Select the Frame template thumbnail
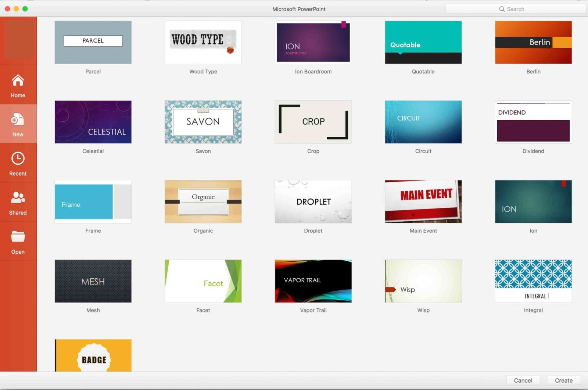Screen dimensions: 588x390 tap(93, 201)
